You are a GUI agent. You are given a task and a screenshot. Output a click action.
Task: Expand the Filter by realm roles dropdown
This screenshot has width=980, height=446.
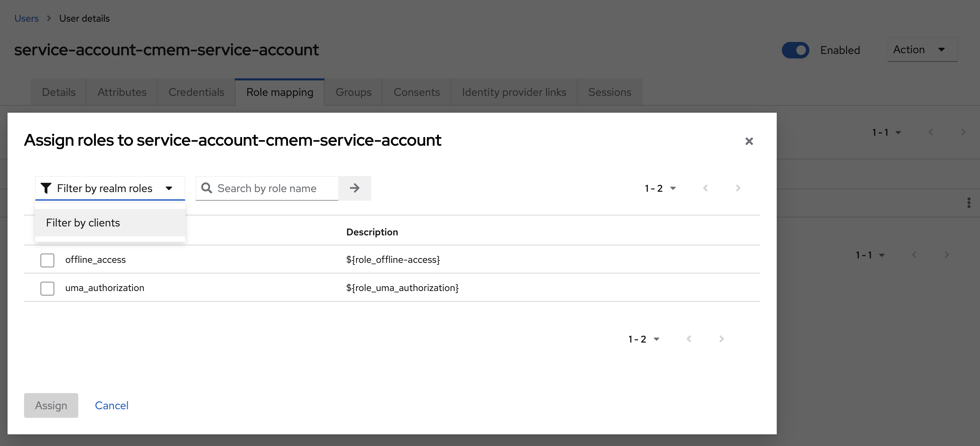[110, 187]
